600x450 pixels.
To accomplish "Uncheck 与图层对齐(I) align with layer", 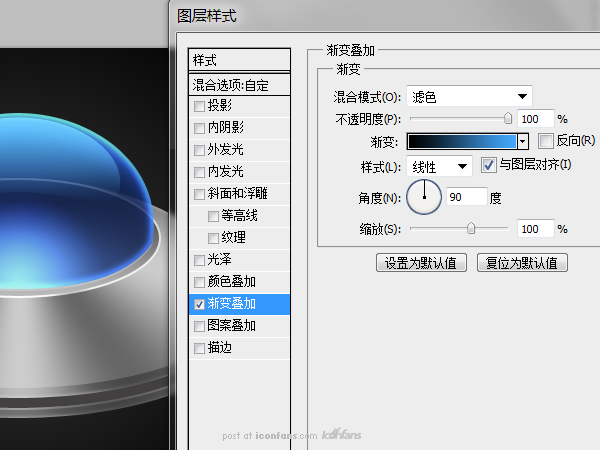I will pos(489,165).
